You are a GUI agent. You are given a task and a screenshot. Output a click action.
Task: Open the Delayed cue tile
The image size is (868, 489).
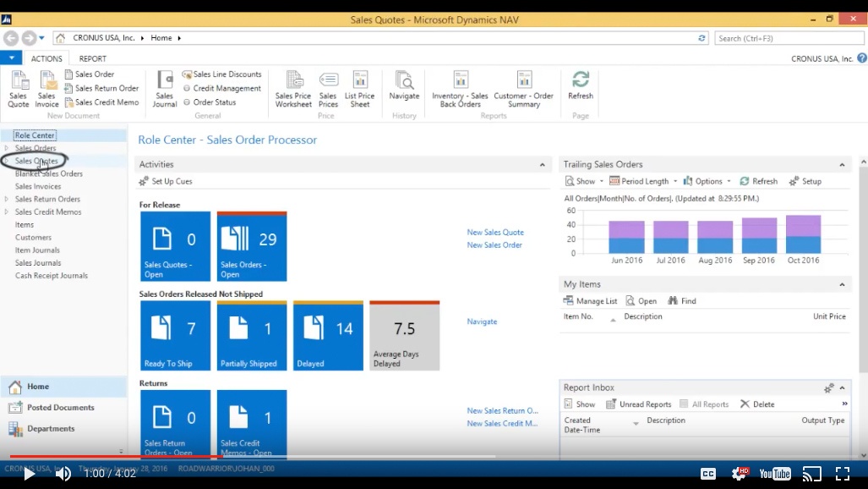[328, 336]
